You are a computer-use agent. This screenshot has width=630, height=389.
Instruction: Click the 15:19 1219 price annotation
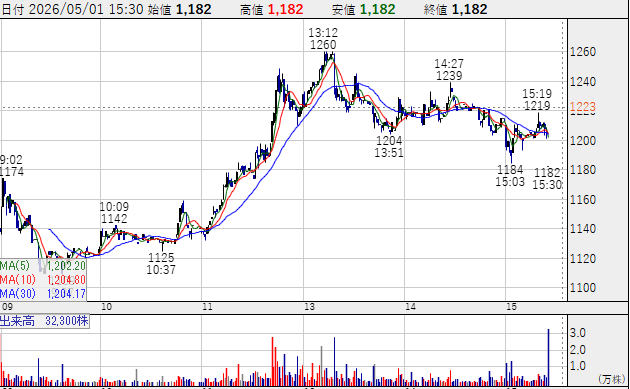pyautogui.click(x=537, y=100)
